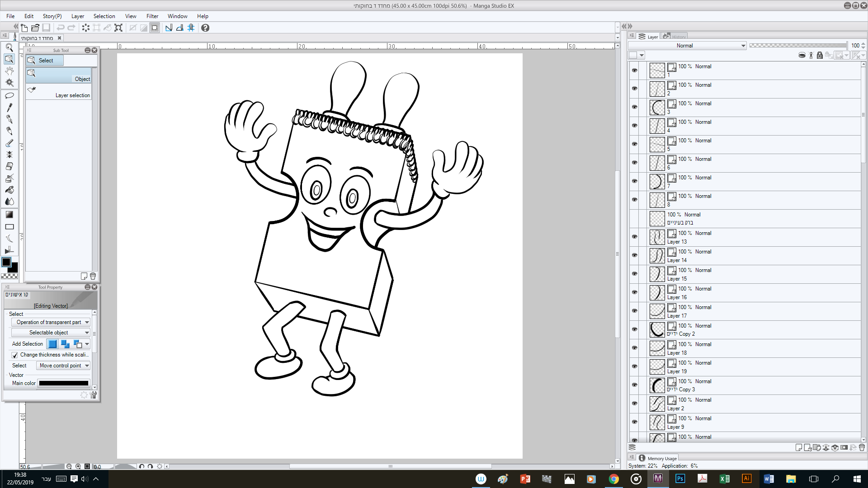Select the Gradient tool
The width and height of the screenshot is (868, 488).
point(9,215)
